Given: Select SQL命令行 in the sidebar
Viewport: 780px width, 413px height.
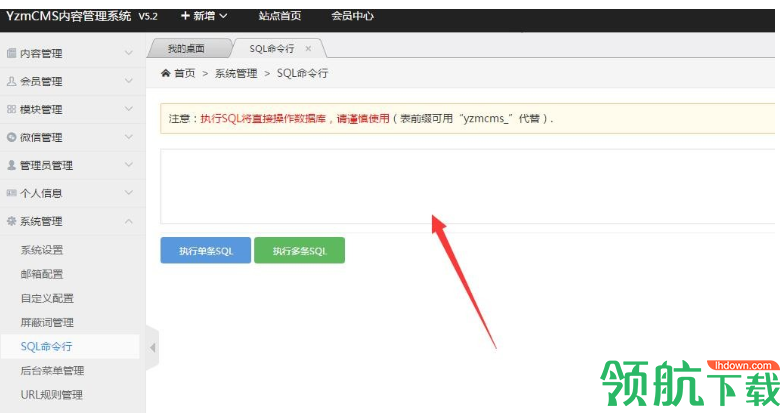Looking at the screenshot, I should point(46,346).
